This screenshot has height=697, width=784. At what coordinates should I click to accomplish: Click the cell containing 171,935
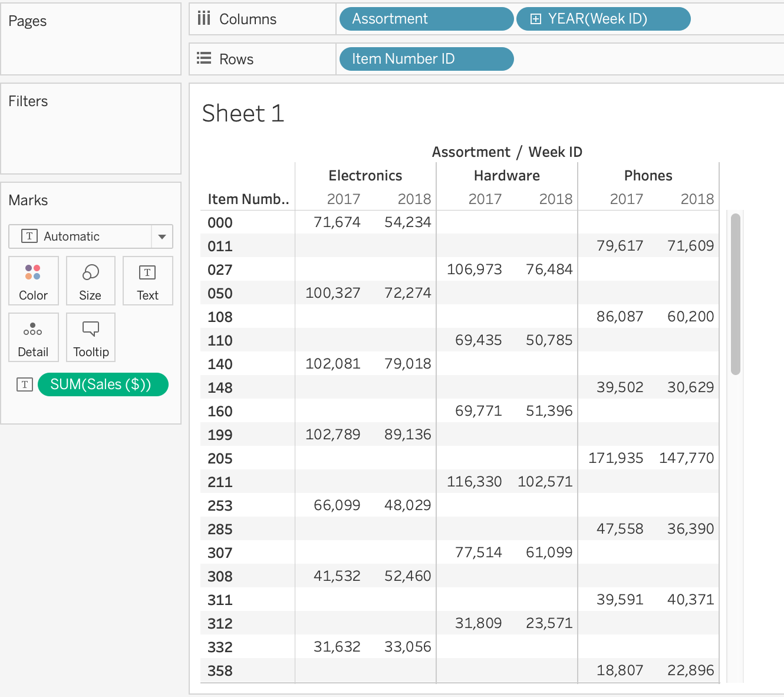tap(615, 458)
